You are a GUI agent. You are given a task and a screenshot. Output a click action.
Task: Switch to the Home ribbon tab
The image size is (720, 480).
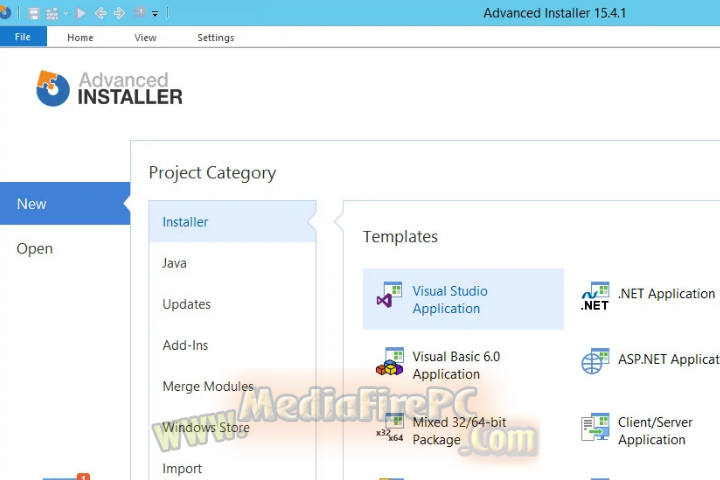tap(80, 38)
